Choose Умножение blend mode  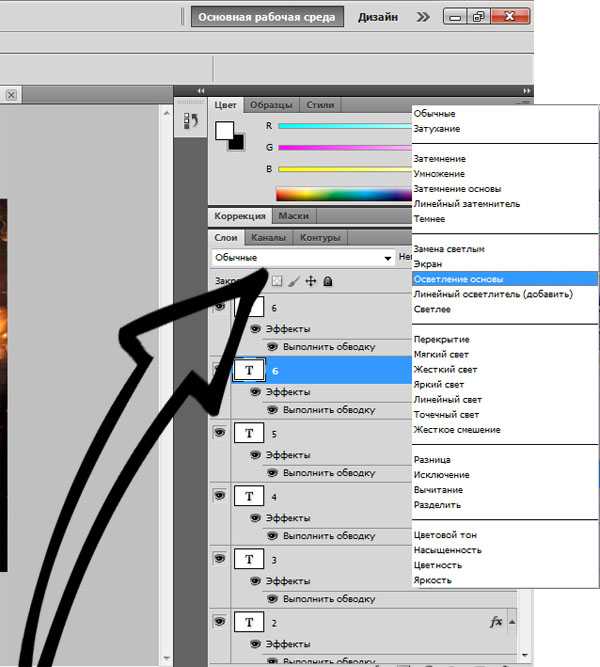(x=505, y=174)
